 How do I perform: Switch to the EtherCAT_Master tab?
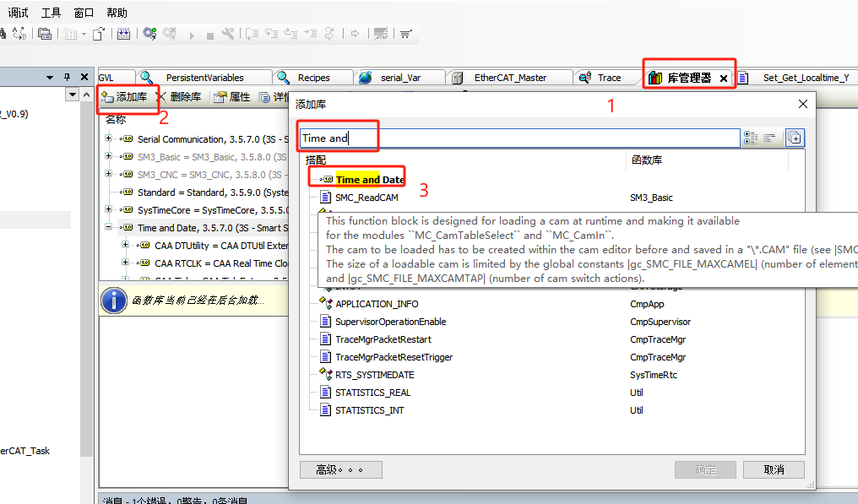510,78
